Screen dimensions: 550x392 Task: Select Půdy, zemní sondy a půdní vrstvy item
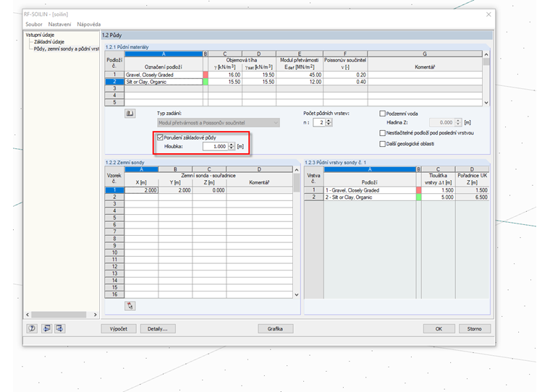coord(67,48)
